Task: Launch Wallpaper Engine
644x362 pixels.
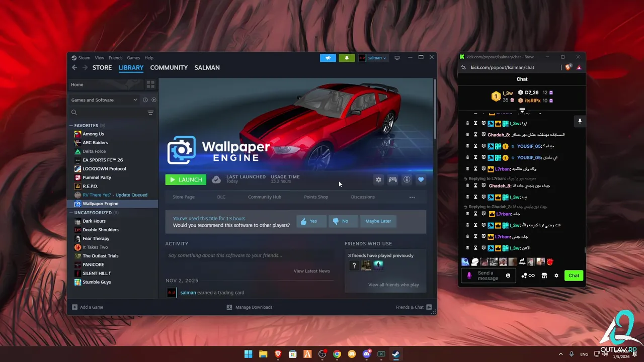Action: pos(186,179)
